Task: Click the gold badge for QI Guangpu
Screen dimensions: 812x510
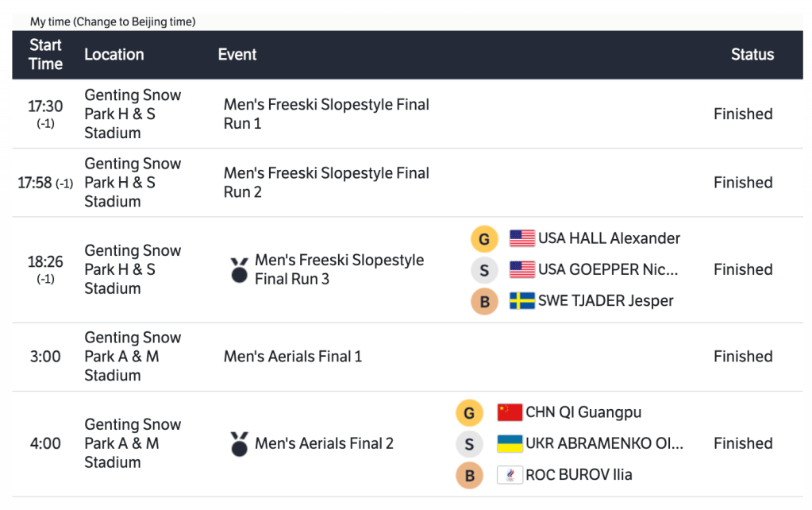Action: tap(469, 413)
